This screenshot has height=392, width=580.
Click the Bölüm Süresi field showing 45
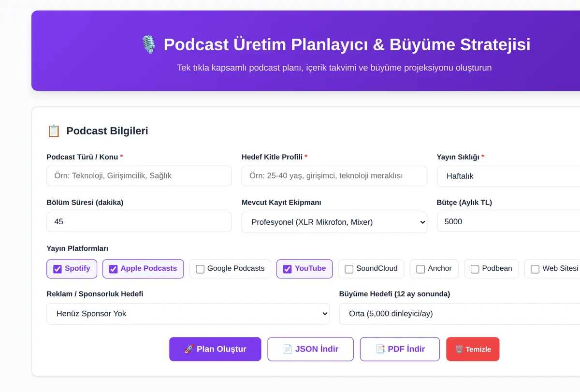[x=139, y=222]
